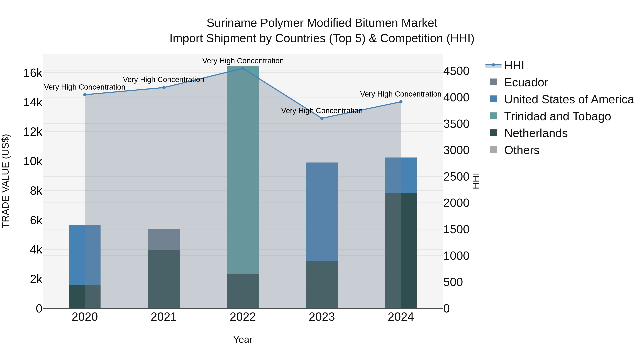
Task: Toggle United States of America legend entry
Action: coord(562,99)
